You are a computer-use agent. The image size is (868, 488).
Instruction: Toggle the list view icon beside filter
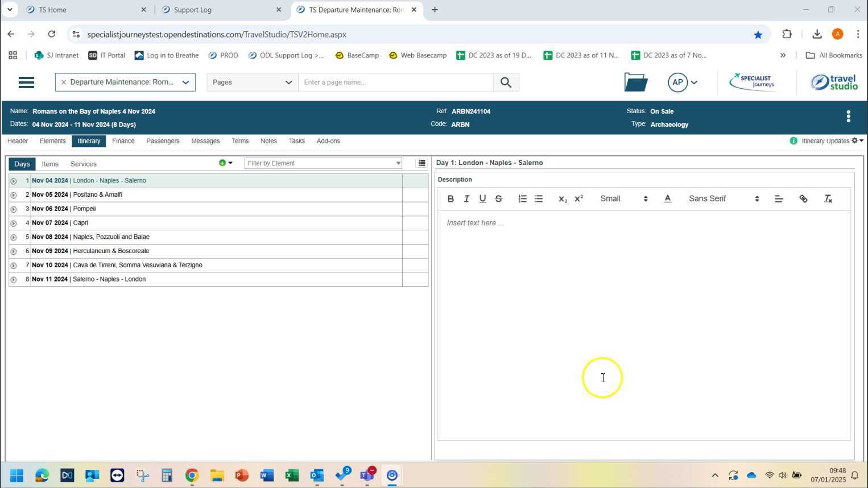pyautogui.click(x=421, y=163)
